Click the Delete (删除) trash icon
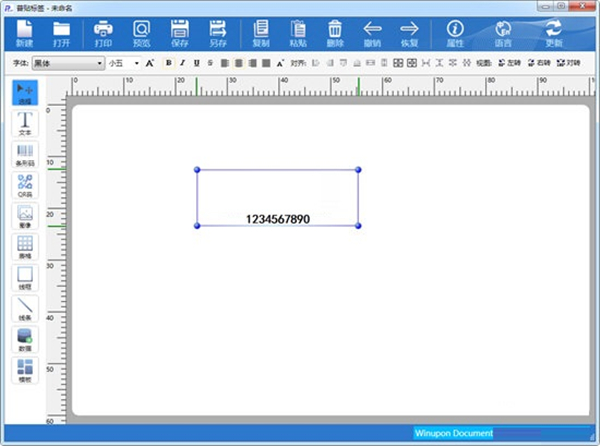Screen dimensions: 600x446 (335, 33)
